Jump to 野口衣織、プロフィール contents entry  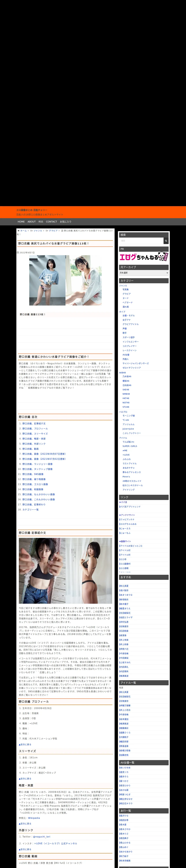[35, 429]
